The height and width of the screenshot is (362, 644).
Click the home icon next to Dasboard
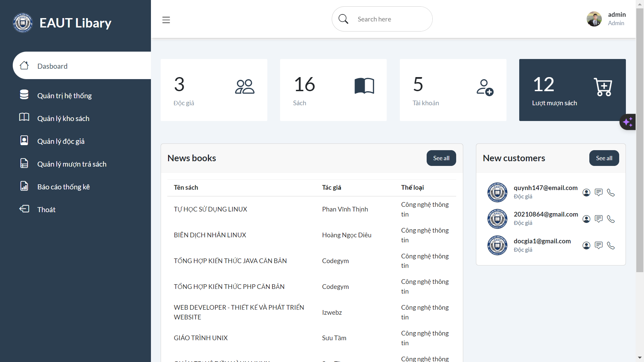tap(24, 65)
